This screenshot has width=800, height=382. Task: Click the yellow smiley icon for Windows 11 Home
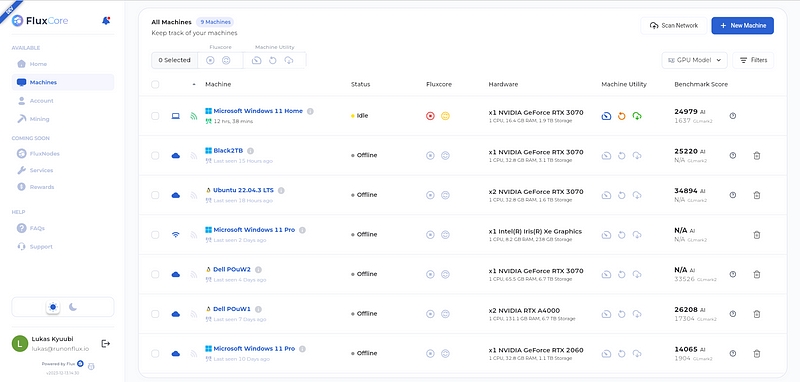[x=445, y=116]
